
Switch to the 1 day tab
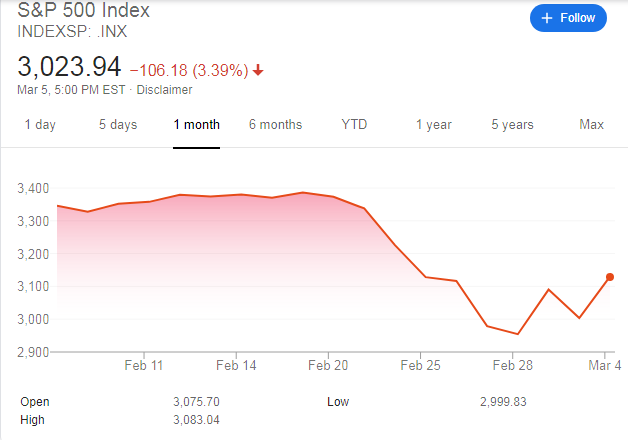(40, 125)
